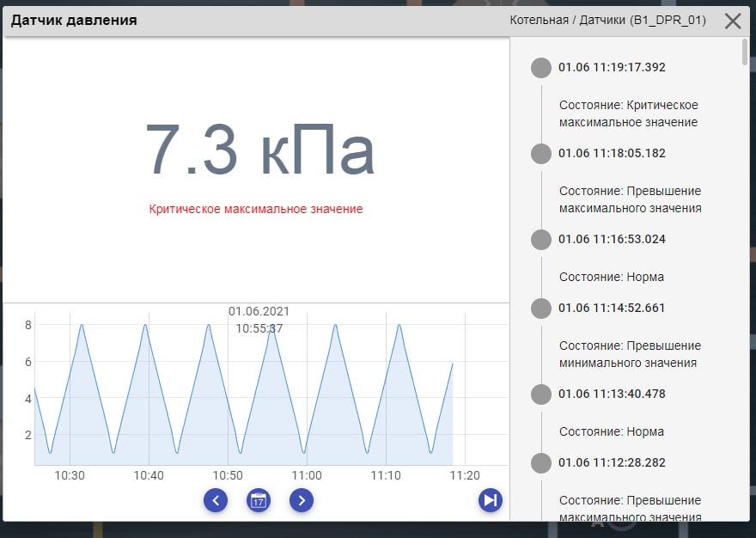The width and height of the screenshot is (756, 538).
Task: Go to previous chart time period
Action: click(216, 500)
